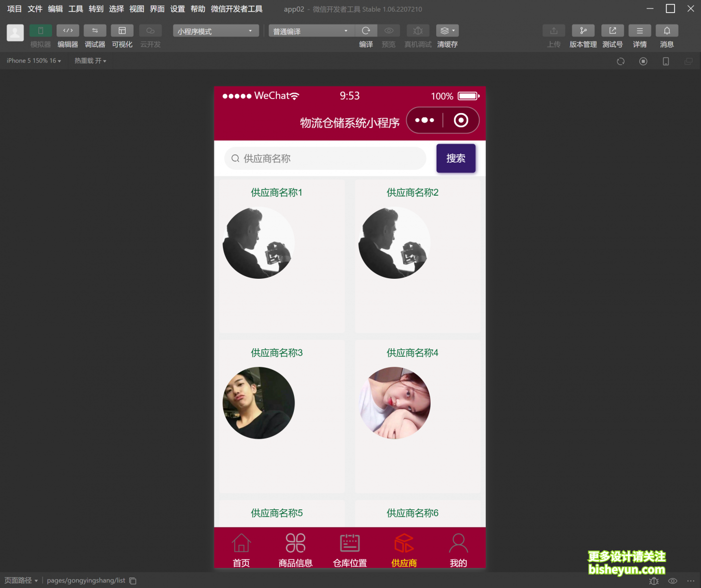Switch to the 商品信息 tab
The image size is (701, 588).
coord(295,549)
